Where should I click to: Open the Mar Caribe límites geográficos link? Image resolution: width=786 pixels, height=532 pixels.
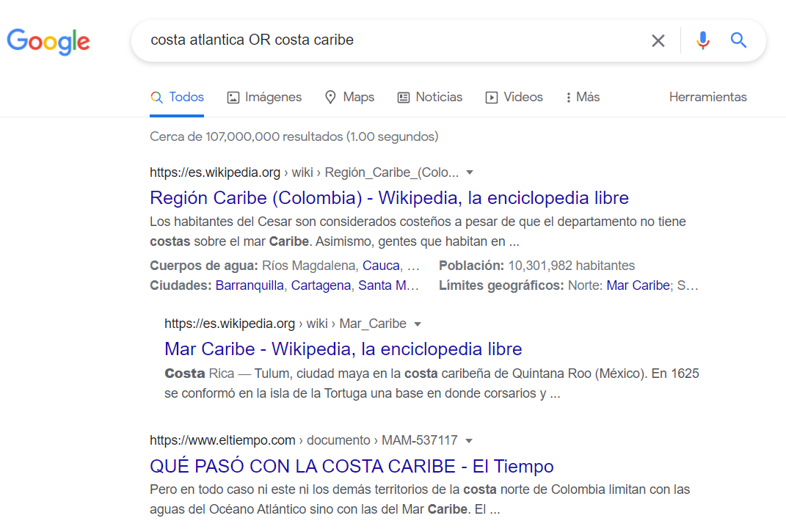pos(638,285)
